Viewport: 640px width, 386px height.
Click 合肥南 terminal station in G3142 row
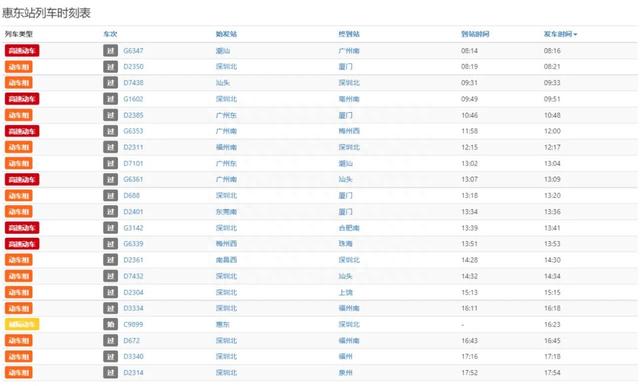tap(349, 228)
